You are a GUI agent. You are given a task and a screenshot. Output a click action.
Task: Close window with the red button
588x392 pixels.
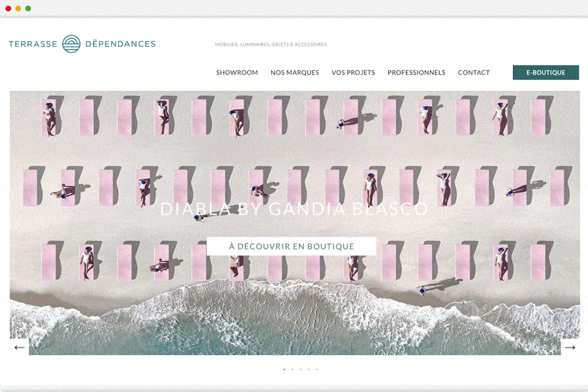(8, 8)
